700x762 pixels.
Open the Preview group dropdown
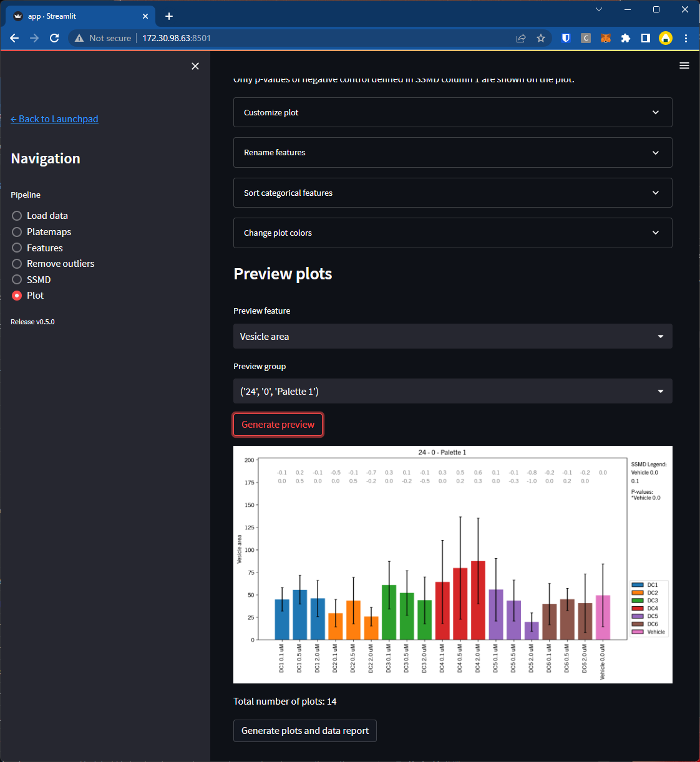tap(452, 391)
